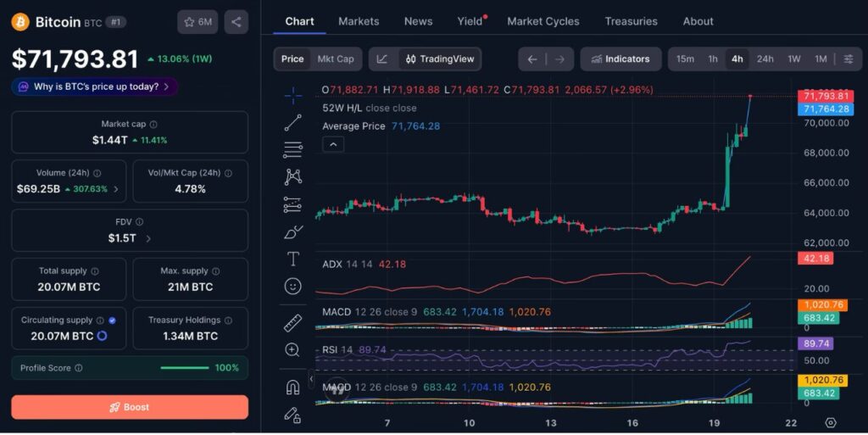Click the RSI 14 indicator legend
Screen dimensions: 868x435
[353, 349]
